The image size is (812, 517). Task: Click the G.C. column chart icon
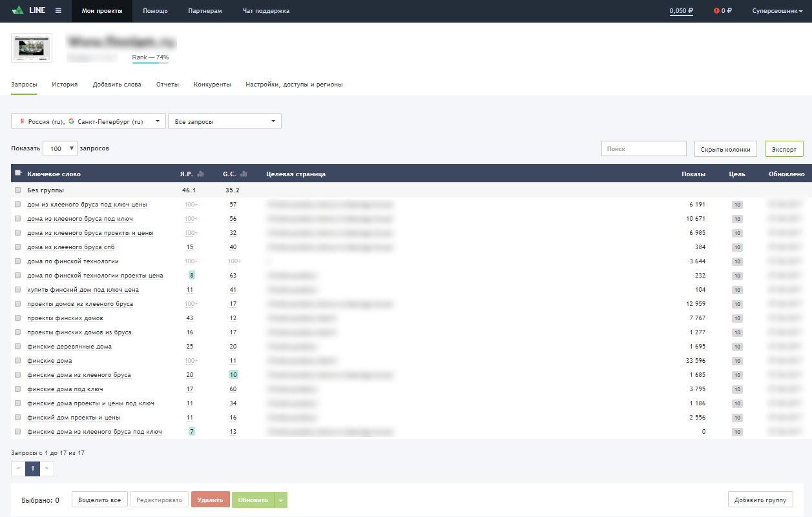pos(244,174)
